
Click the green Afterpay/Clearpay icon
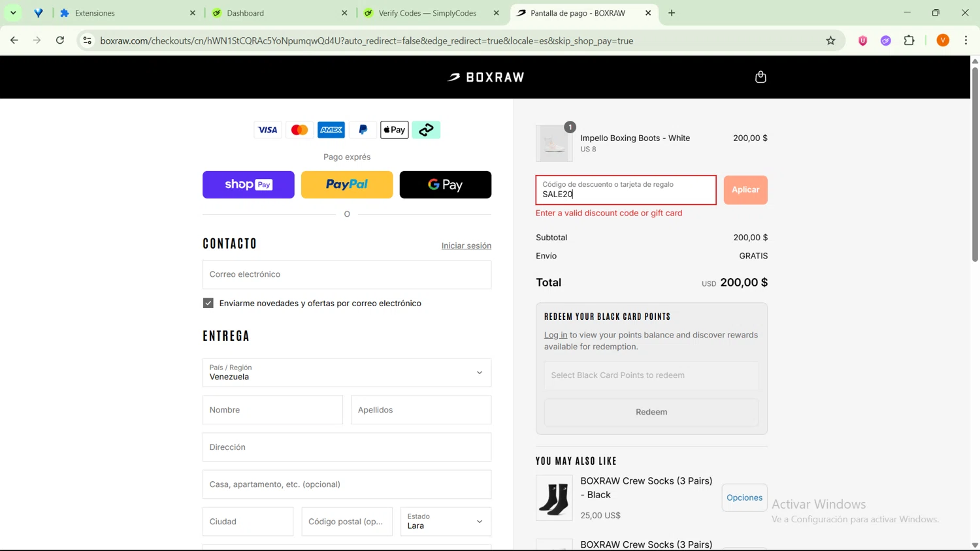(x=426, y=130)
